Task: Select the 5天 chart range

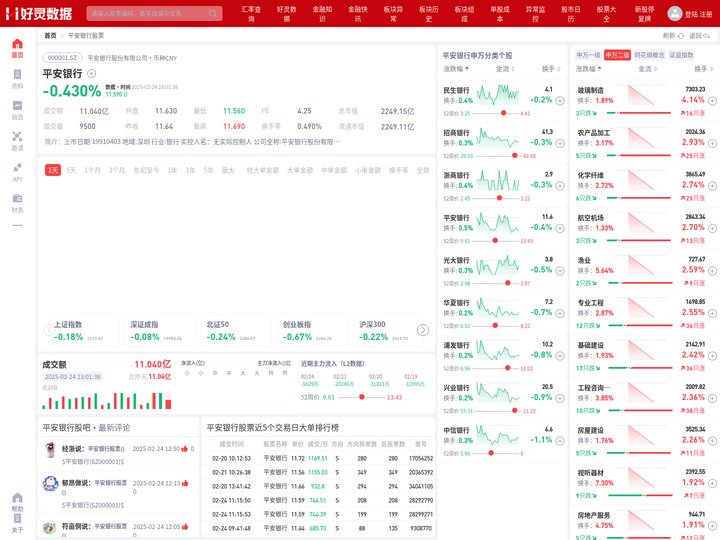Action: coord(71,170)
